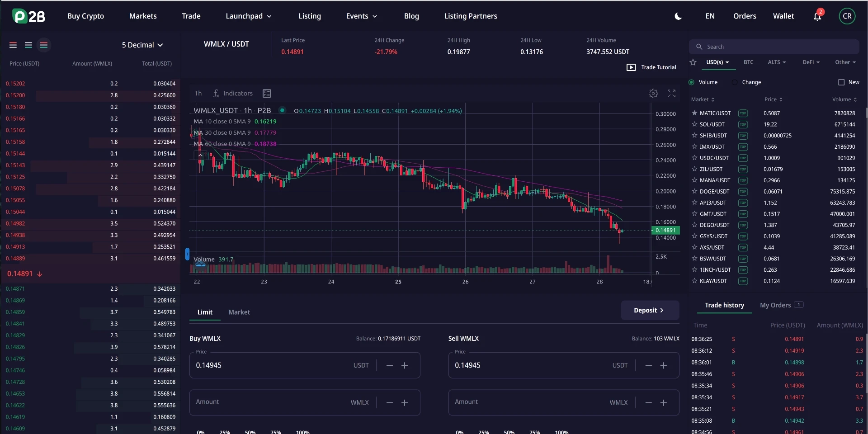
Task: Enable the New markets checkbox
Action: tap(841, 82)
